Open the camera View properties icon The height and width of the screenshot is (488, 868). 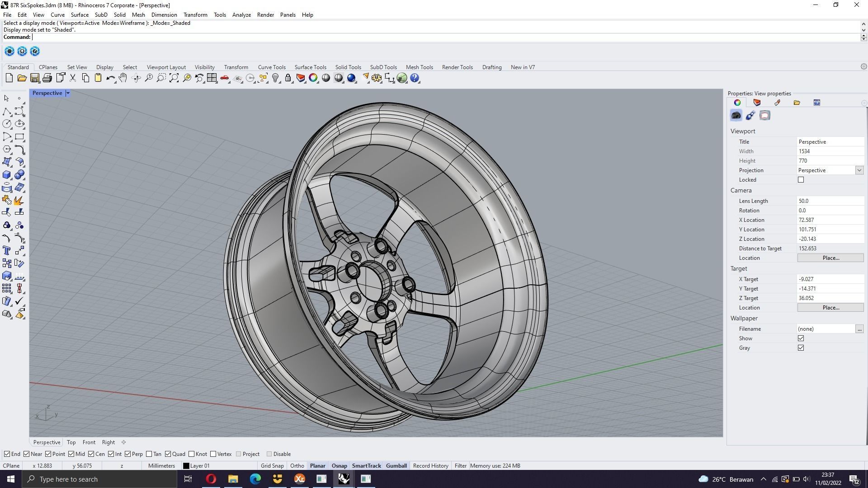(x=736, y=116)
